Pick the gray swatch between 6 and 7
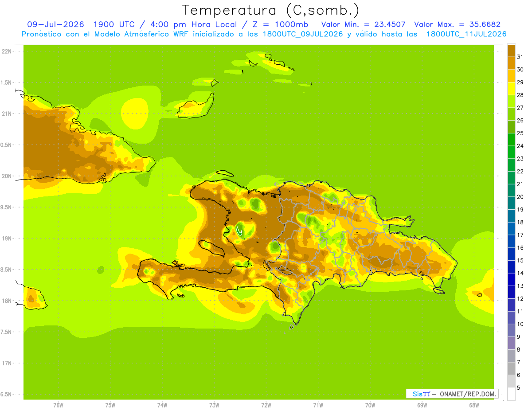This screenshot has width=532, height=411. (x=511, y=368)
